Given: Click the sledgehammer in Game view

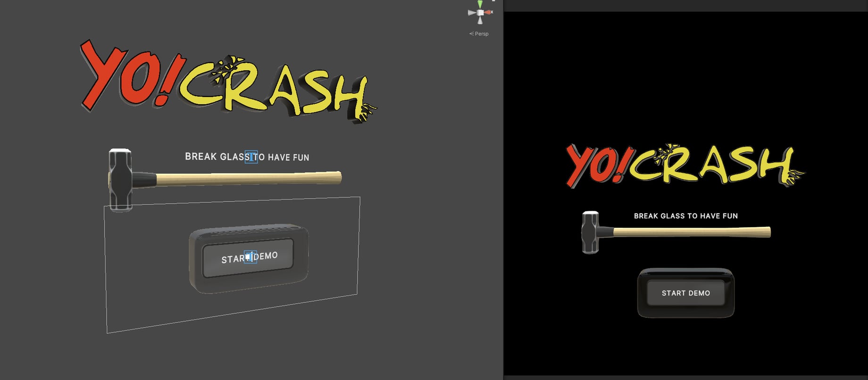Looking at the screenshot, I should coord(676,232).
